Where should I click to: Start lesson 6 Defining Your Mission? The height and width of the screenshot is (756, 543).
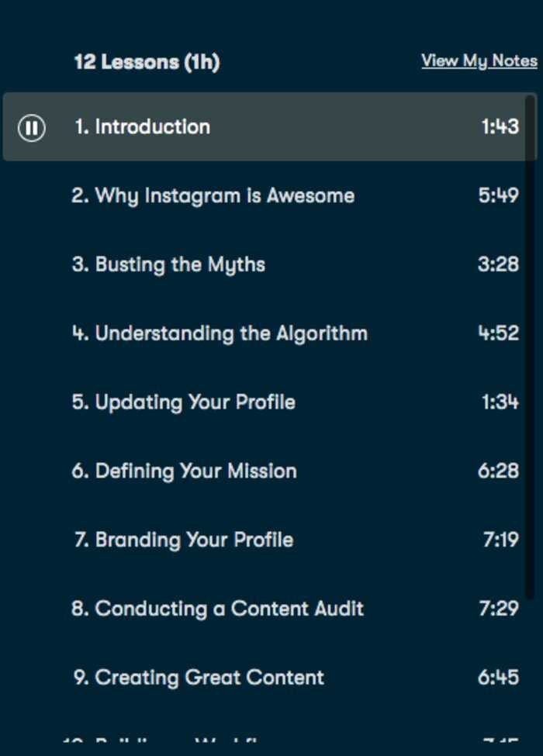270,471
